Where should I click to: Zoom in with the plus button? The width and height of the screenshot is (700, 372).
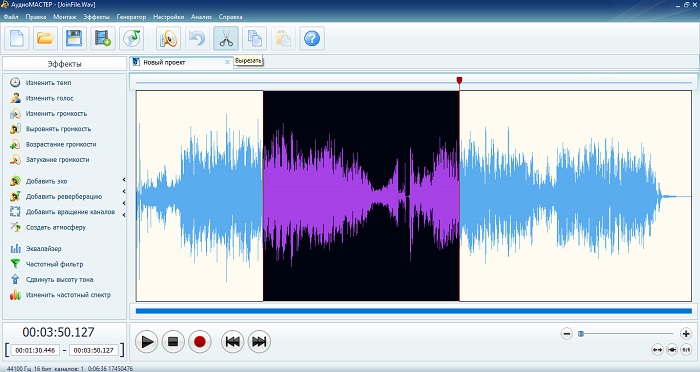tap(686, 333)
